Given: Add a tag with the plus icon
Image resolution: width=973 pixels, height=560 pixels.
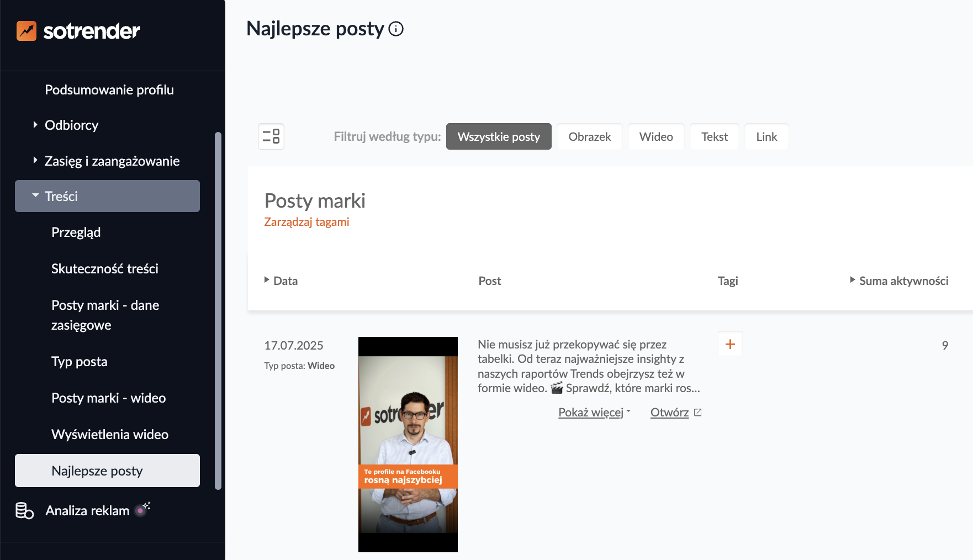Looking at the screenshot, I should (730, 344).
